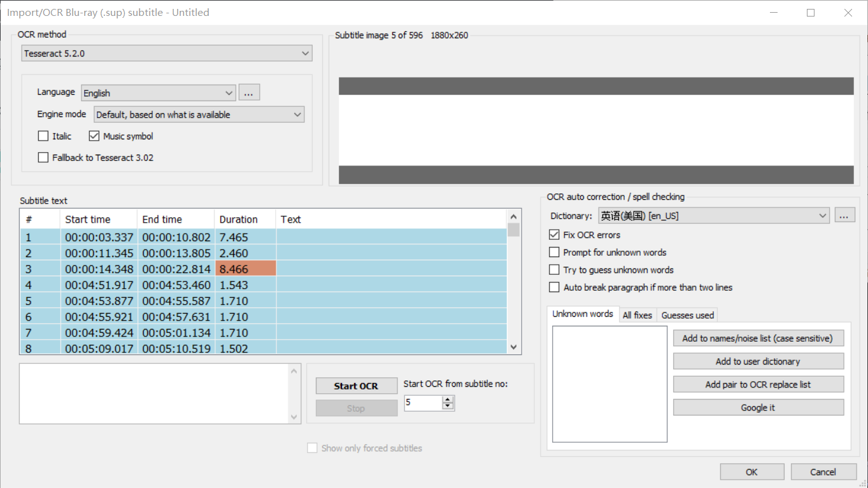Enable the Italic checkbox
Image resolution: width=868 pixels, height=488 pixels.
(x=43, y=136)
